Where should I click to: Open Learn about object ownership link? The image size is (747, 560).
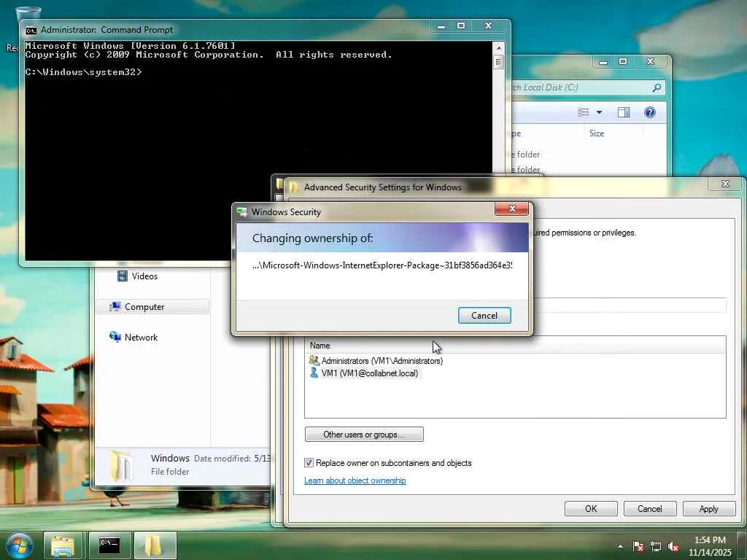pyautogui.click(x=355, y=481)
